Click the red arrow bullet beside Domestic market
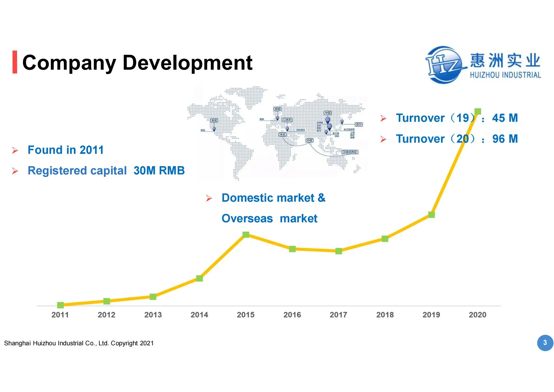Viewport: 554px width, 392px height. pos(209,198)
